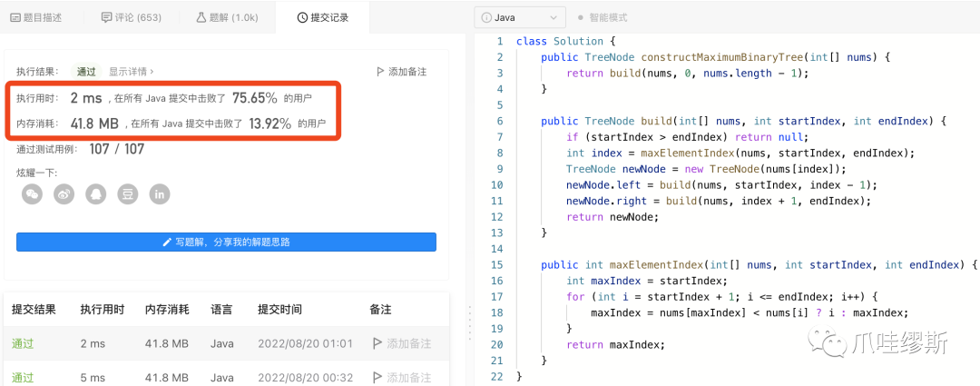Share result via QQ icon
The height and width of the screenshot is (386, 980).
click(96, 194)
